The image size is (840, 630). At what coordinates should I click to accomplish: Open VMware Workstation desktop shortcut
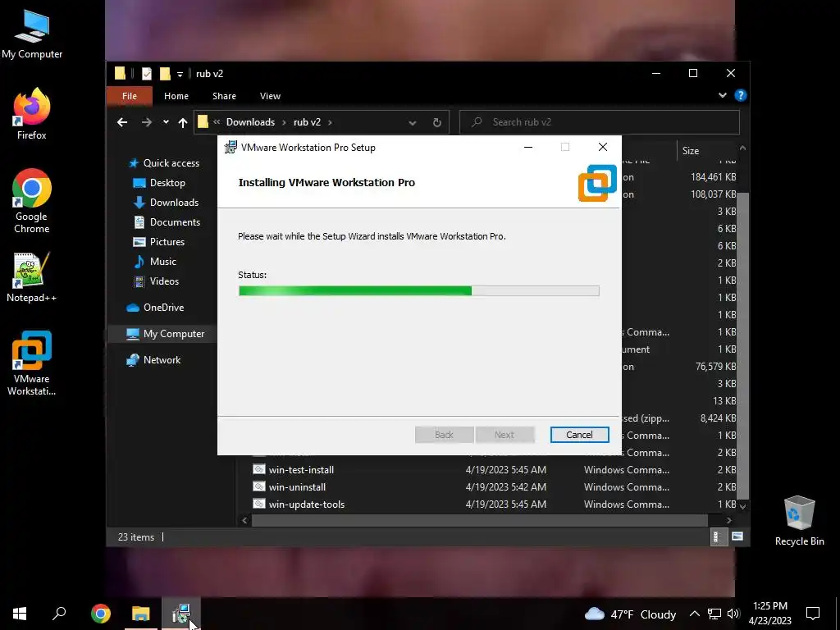click(32, 363)
